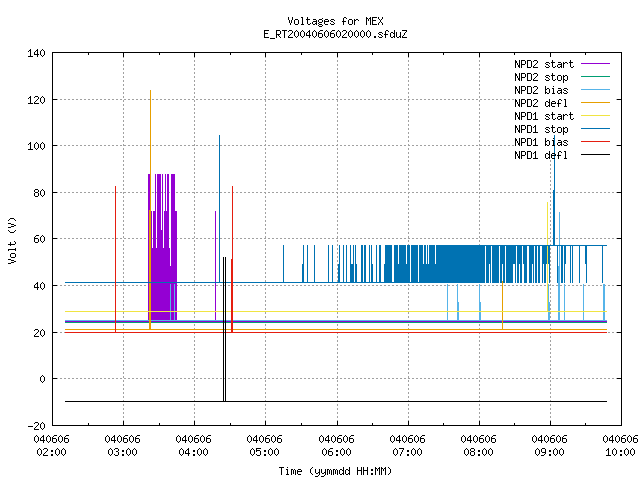
Task: Select the file name E_RT20040606020000.sfduZ
Action: click(x=335, y=34)
